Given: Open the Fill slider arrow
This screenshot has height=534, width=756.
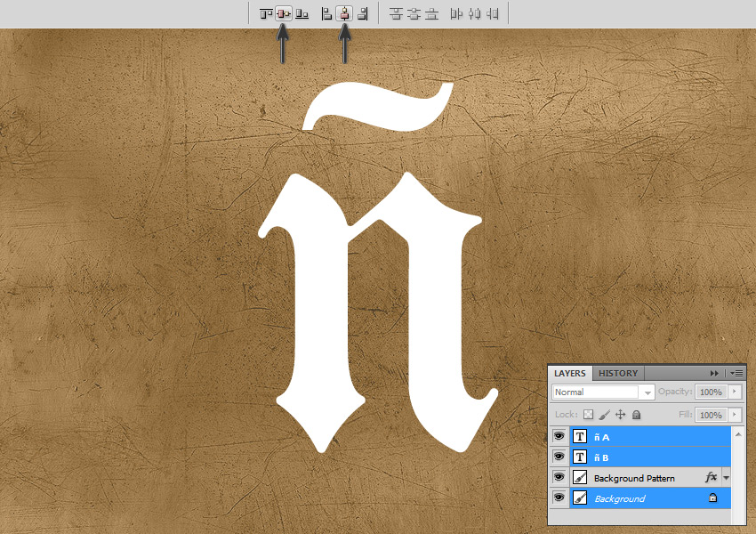Looking at the screenshot, I should [x=735, y=415].
